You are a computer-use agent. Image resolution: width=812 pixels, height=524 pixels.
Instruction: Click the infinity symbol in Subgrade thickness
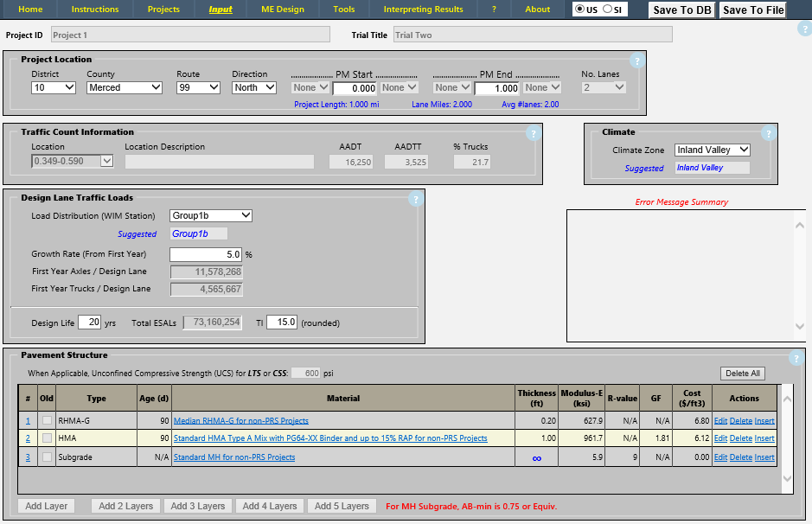[x=536, y=457]
